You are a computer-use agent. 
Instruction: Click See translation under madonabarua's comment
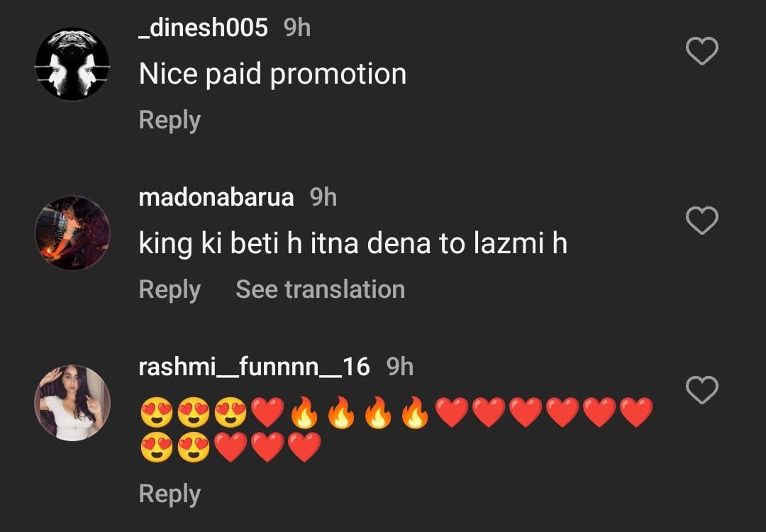320,289
